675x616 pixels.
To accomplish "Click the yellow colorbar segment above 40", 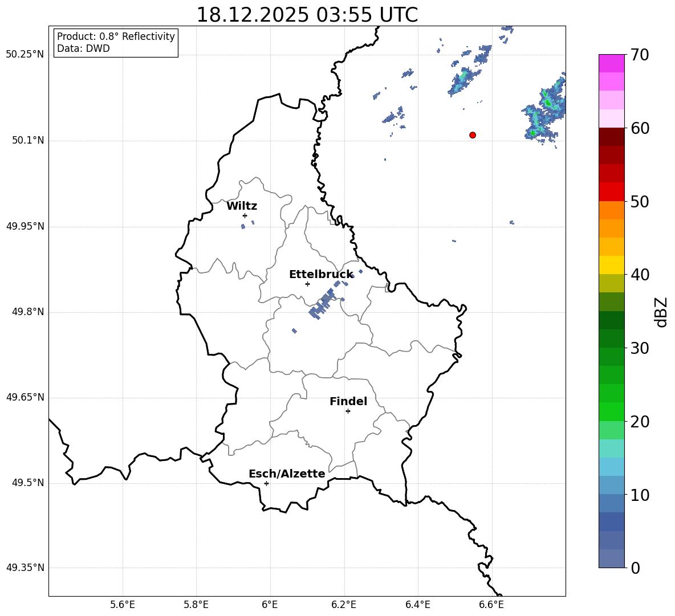I will coord(612,265).
